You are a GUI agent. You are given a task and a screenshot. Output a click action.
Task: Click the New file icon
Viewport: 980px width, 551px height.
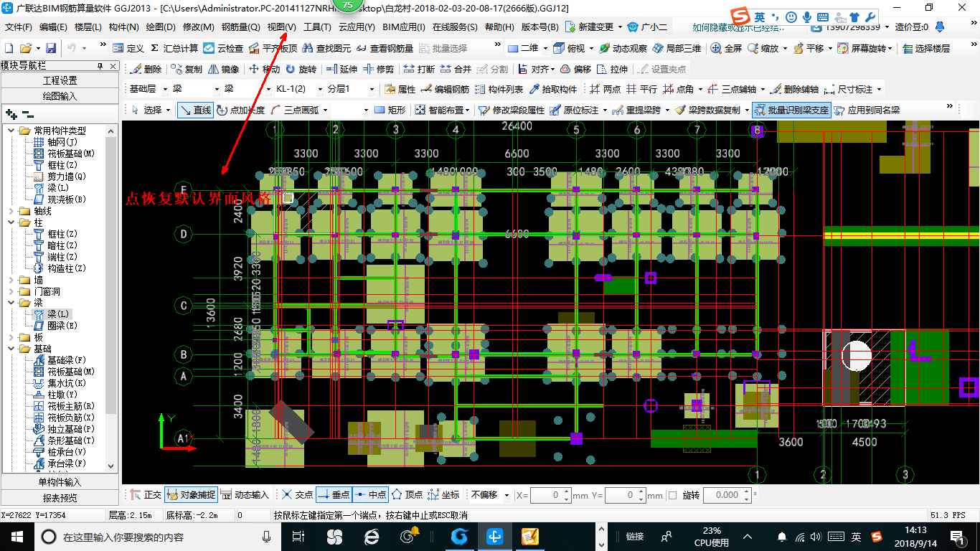click(x=9, y=48)
